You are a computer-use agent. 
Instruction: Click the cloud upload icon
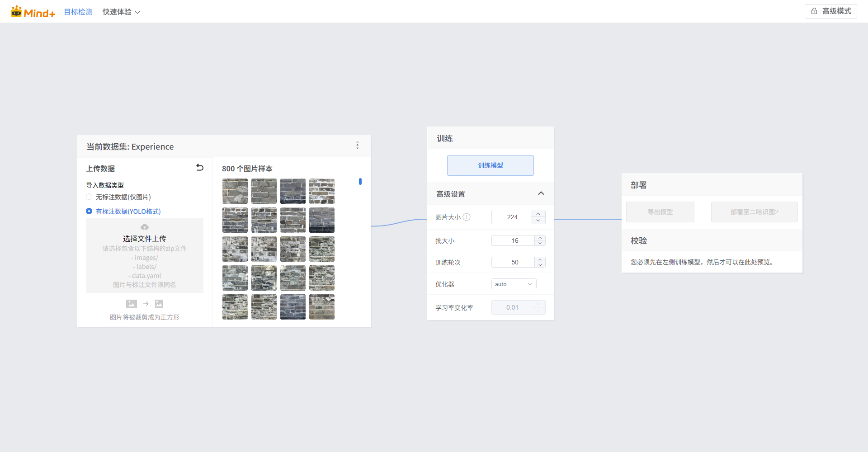pyautogui.click(x=145, y=227)
